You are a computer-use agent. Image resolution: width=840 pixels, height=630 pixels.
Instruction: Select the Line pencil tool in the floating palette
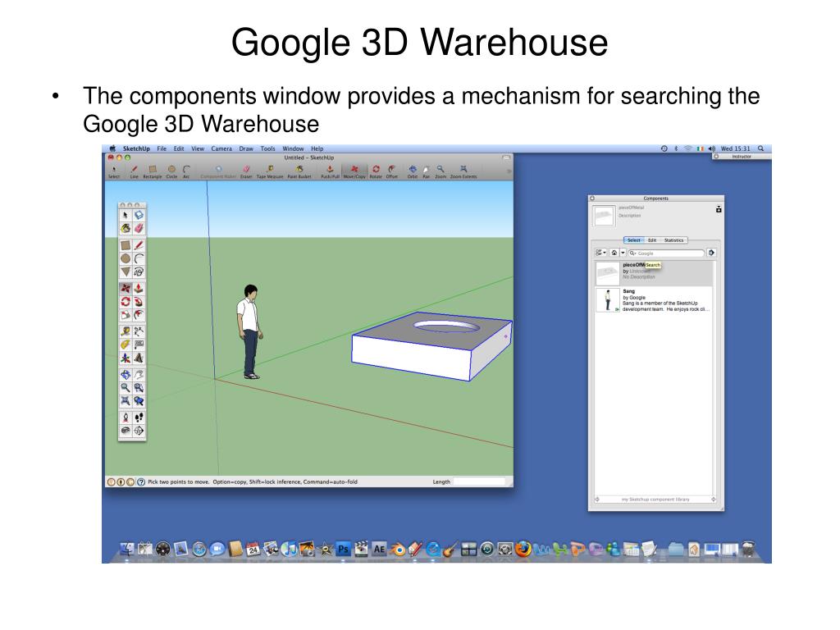click(139, 245)
